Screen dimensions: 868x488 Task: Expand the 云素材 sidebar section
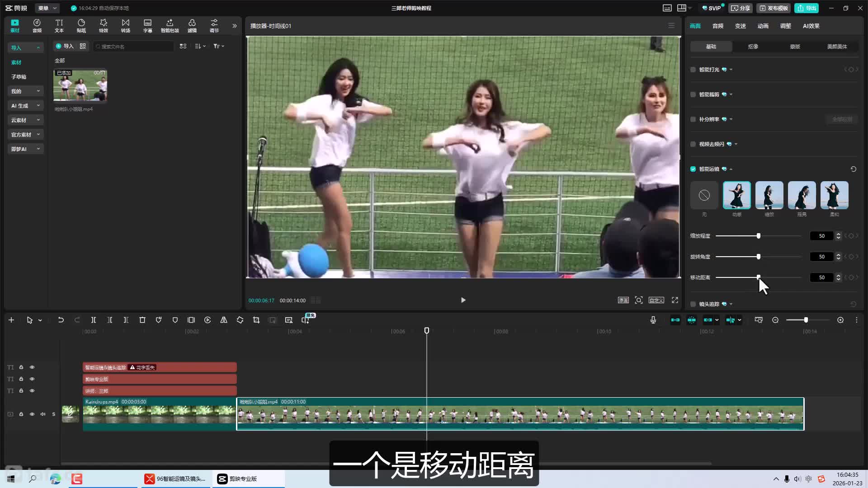25,120
